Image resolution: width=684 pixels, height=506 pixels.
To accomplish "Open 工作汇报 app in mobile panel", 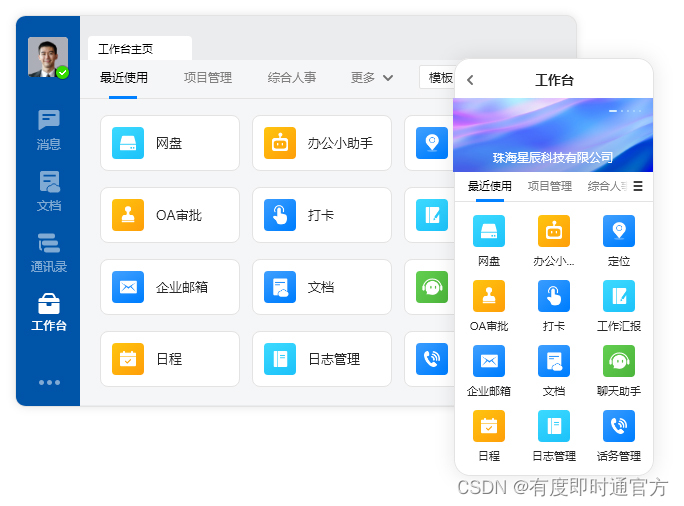I will coord(619,306).
